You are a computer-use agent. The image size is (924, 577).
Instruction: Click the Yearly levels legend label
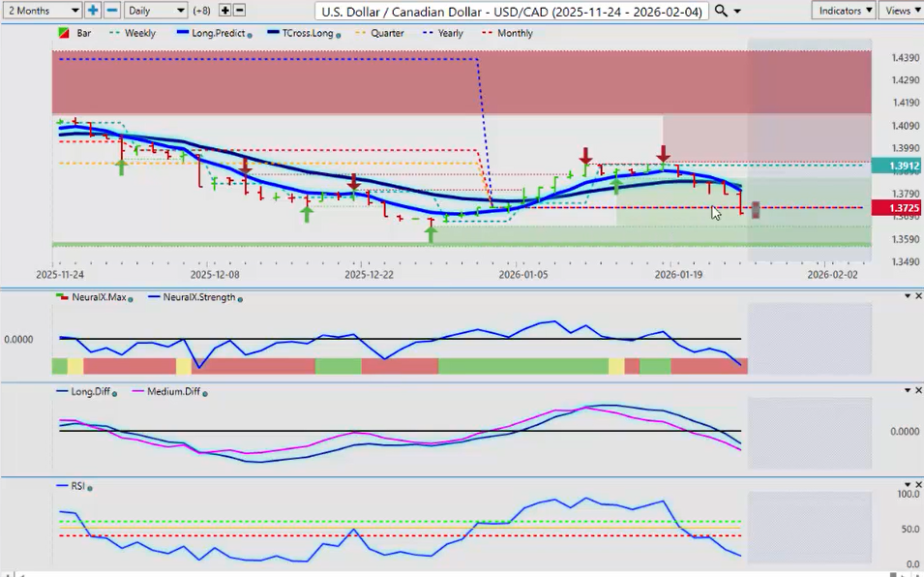coord(450,33)
